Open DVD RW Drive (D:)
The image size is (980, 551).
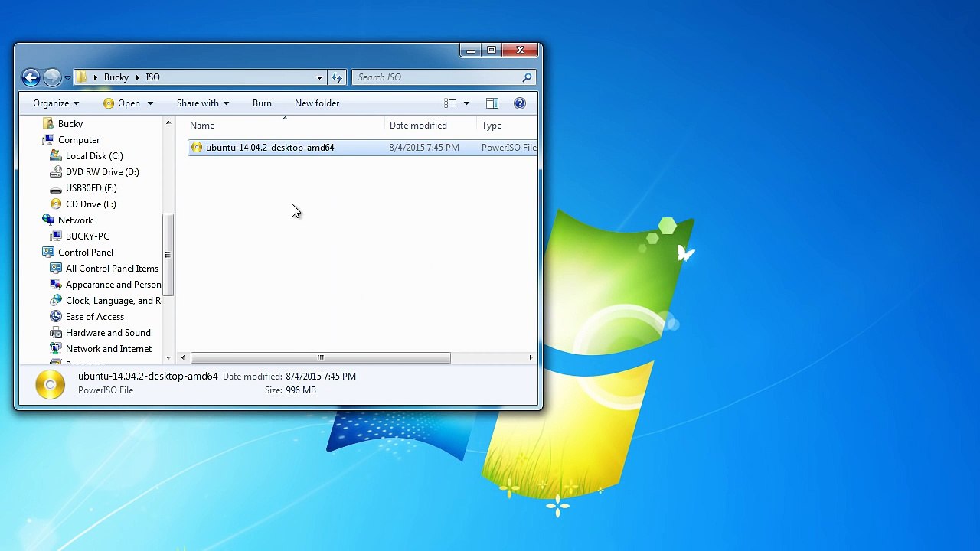103,172
